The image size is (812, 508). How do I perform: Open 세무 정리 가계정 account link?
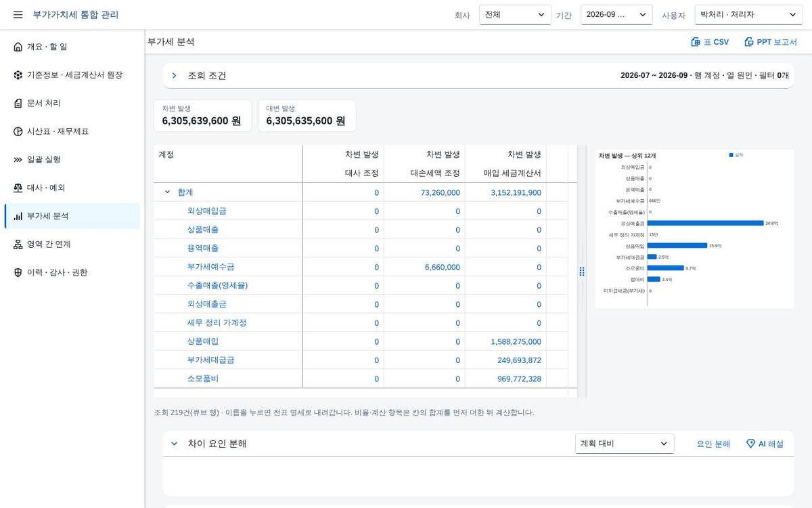pyautogui.click(x=217, y=323)
